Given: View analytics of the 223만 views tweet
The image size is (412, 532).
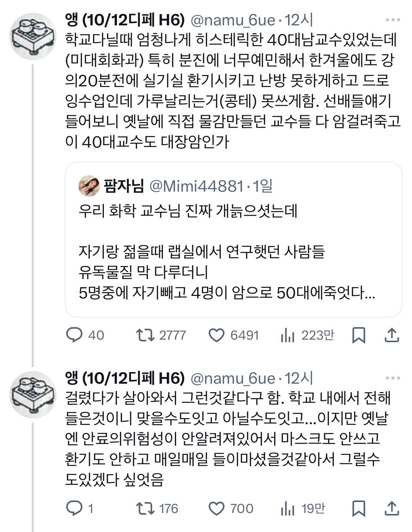Looking at the screenshot, I should [x=288, y=336].
